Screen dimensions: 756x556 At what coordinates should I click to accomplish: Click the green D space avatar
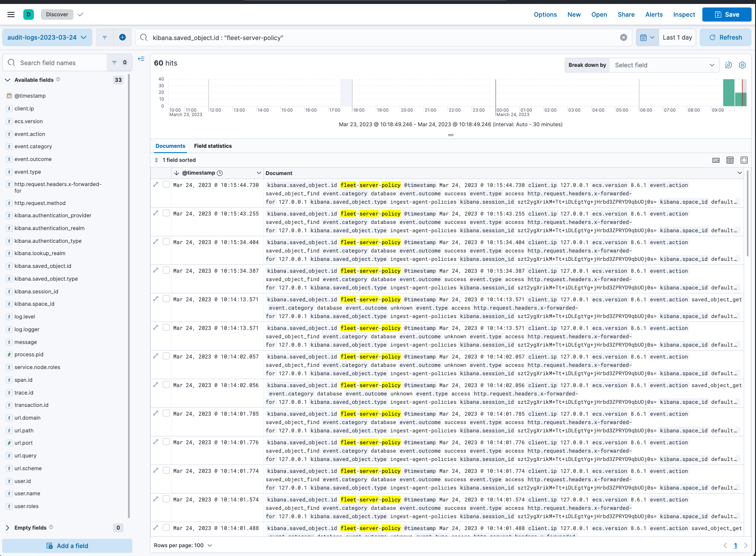click(29, 15)
